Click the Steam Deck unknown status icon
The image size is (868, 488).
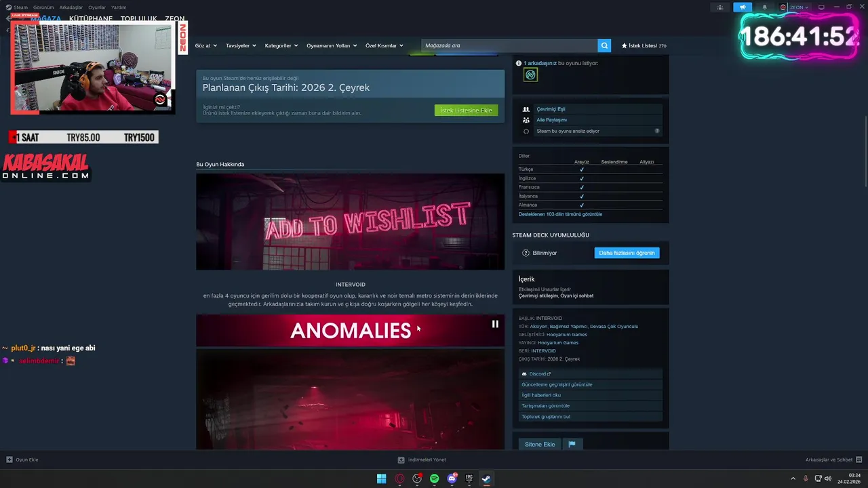pos(526,253)
